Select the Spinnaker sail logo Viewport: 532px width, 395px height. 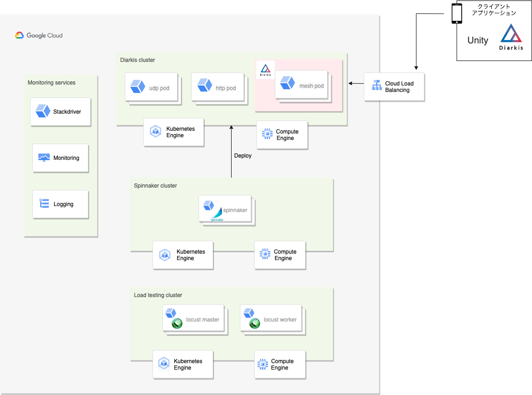[217, 215]
